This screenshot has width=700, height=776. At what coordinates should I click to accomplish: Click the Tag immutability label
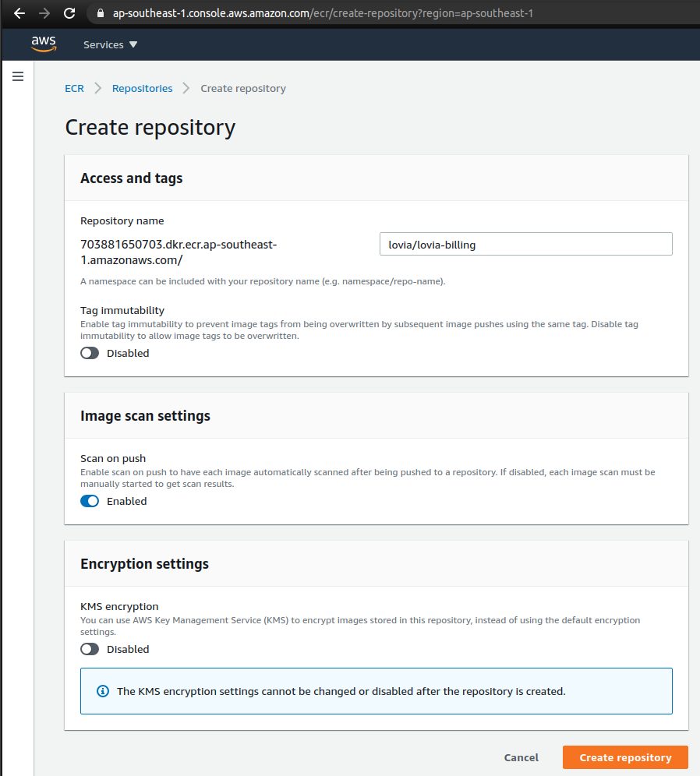pyautogui.click(x=122, y=310)
